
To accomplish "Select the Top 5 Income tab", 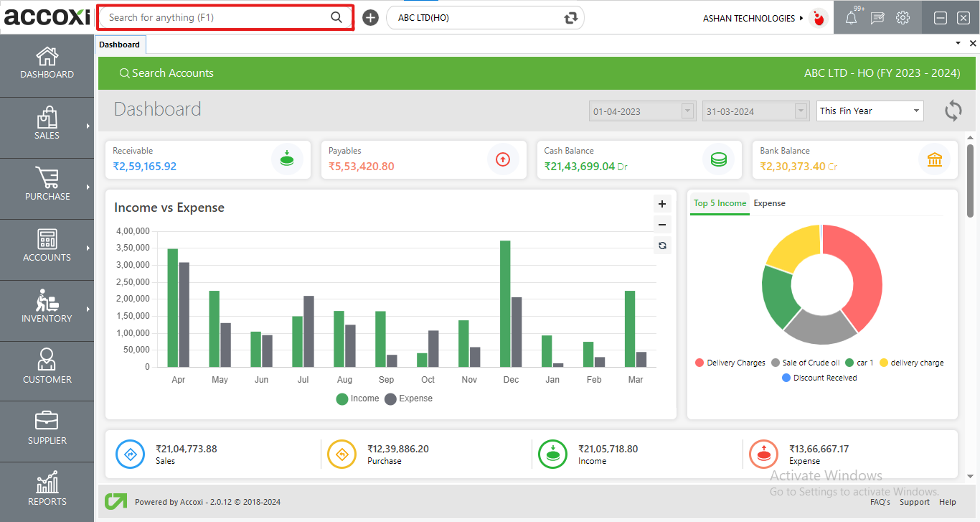I will (720, 203).
